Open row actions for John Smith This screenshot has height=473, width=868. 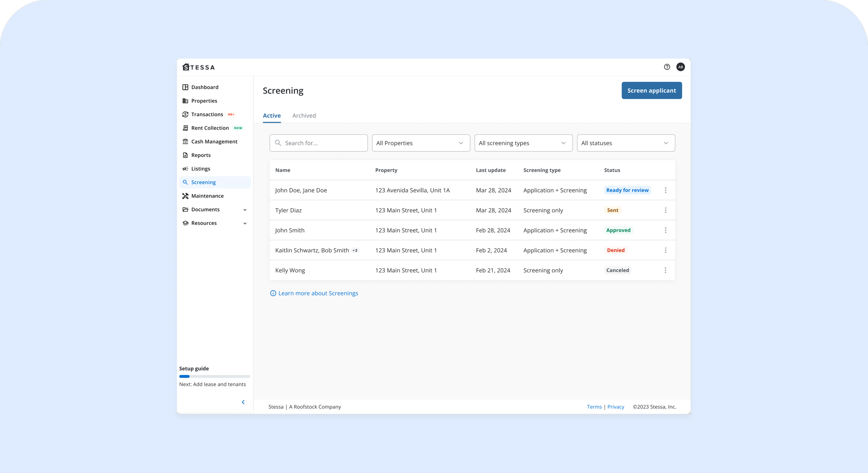point(665,230)
